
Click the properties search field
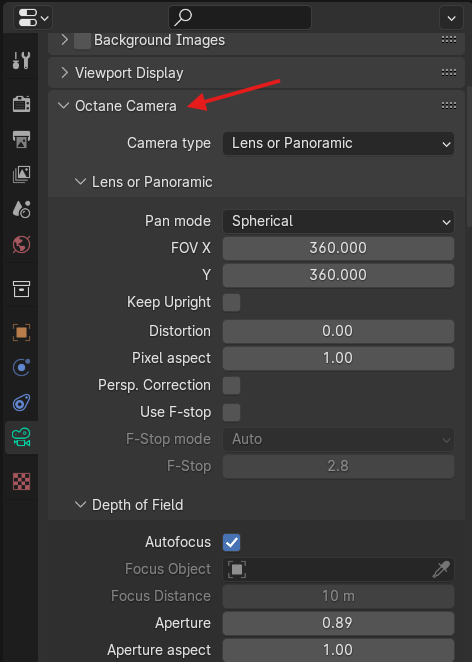[240, 18]
